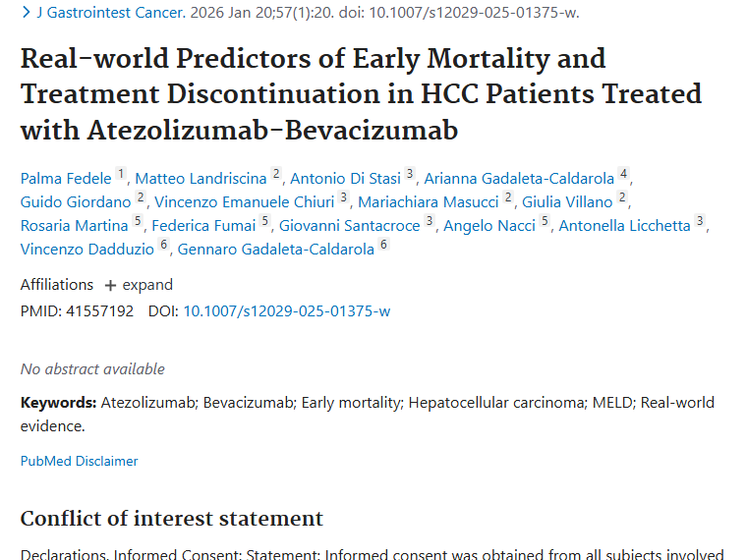Click author Antonella Licchetta

click(x=624, y=225)
